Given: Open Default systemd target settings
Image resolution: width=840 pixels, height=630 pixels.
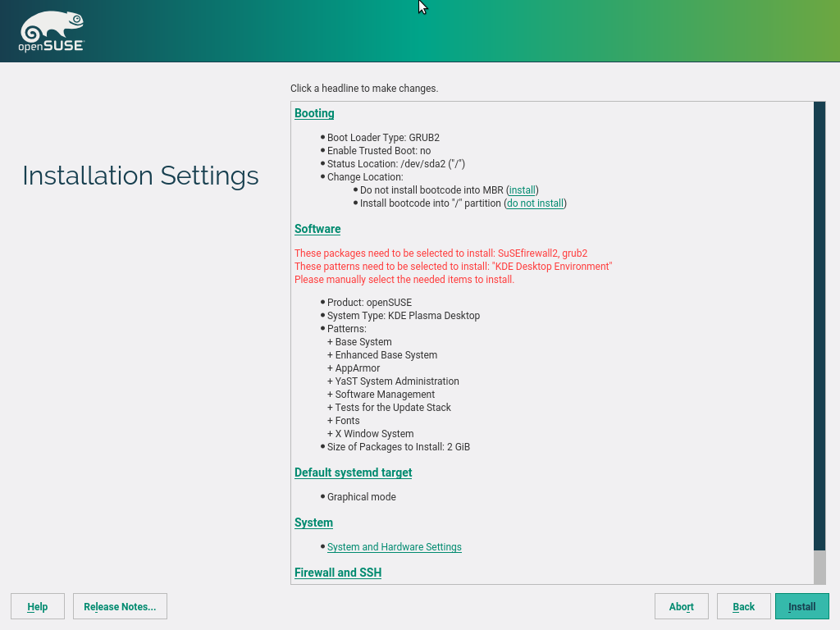Looking at the screenshot, I should click(x=353, y=472).
